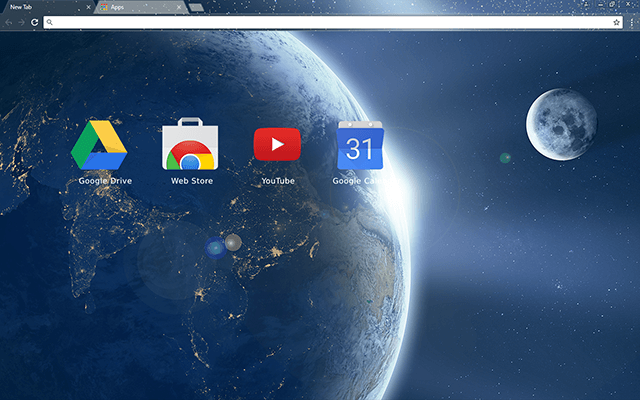This screenshot has width=640, height=400.
Task: Click the search magnifier in address bar
Action: click(x=49, y=21)
